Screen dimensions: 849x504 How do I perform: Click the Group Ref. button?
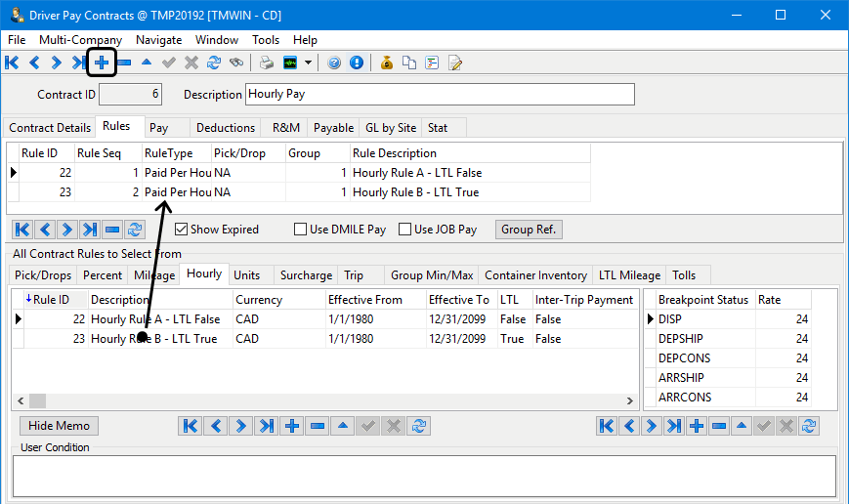pos(529,230)
